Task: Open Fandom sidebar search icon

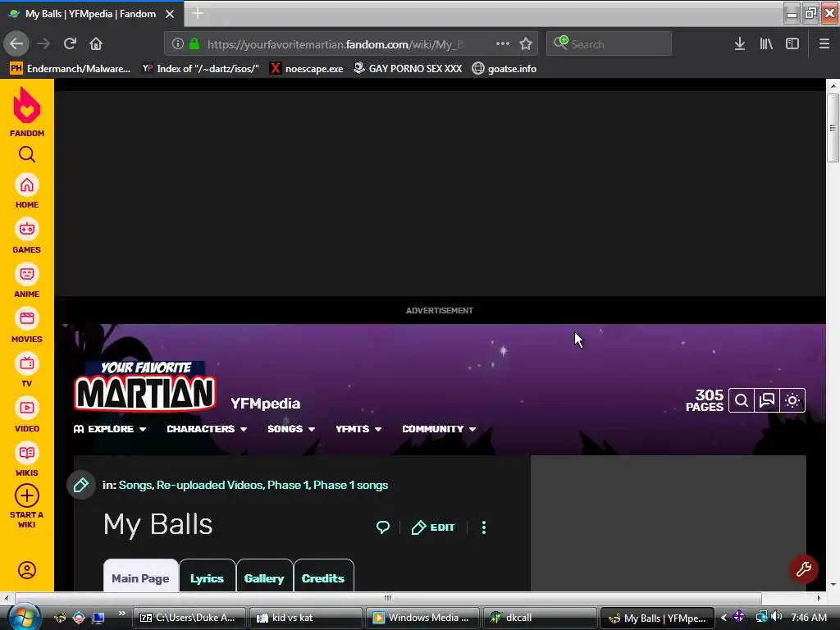Action: click(27, 155)
